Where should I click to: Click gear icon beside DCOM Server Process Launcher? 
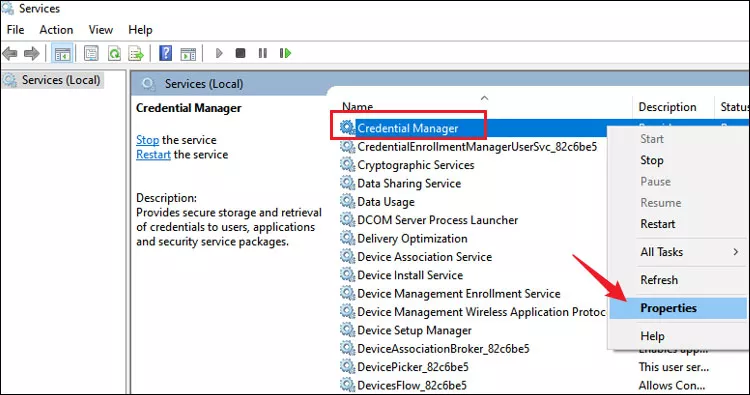click(x=347, y=220)
